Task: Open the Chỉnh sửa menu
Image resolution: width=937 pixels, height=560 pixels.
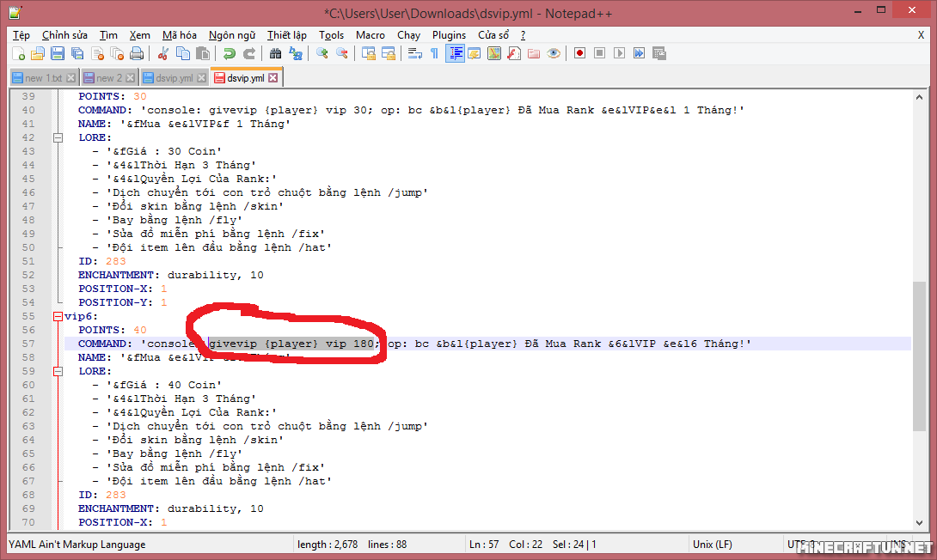Action: click(x=64, y=35)
